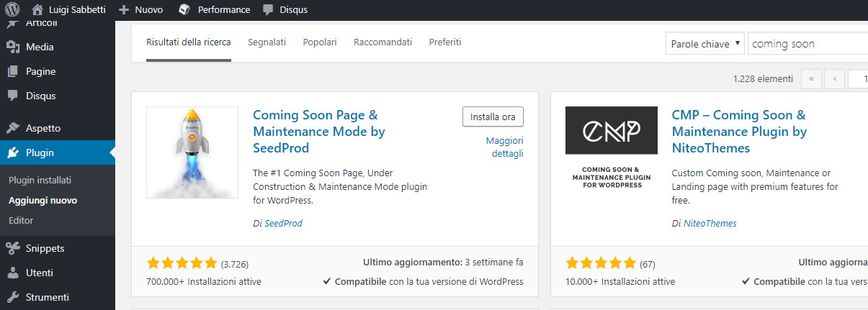
Task: Click the Media library icon
Action: (12, 47)
